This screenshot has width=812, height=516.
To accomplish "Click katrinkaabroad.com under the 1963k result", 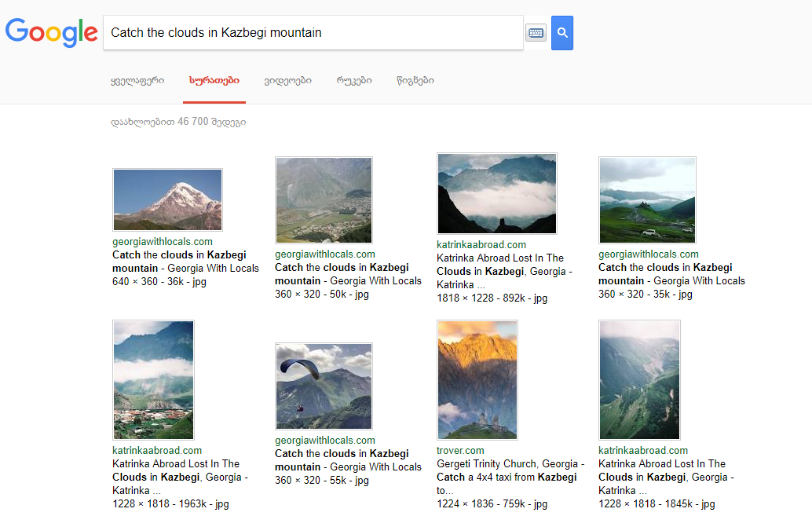I will [x=157, y=451].
